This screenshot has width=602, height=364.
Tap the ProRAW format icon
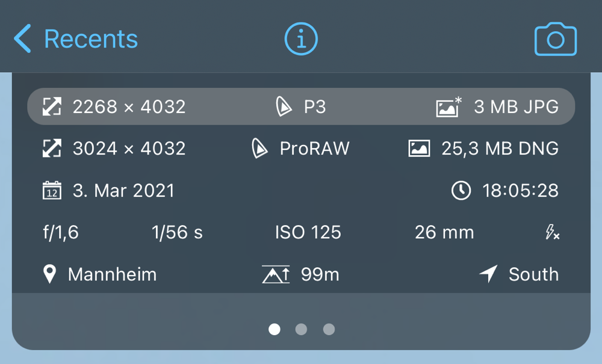click(x=259, y=148)
